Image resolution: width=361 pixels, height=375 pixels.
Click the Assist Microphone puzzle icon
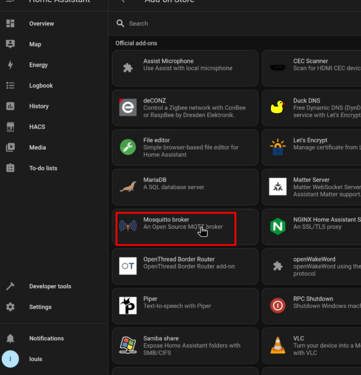pos(128,68)
